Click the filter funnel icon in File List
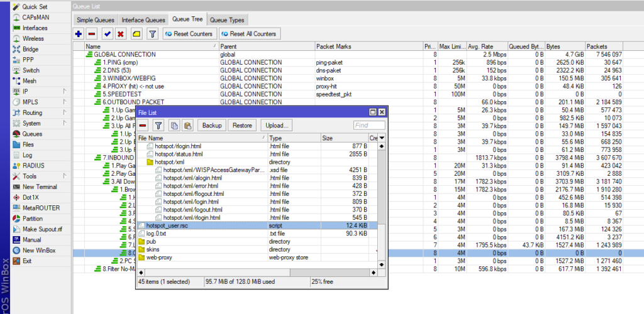 pyautogui.click(x=158, y=126)
